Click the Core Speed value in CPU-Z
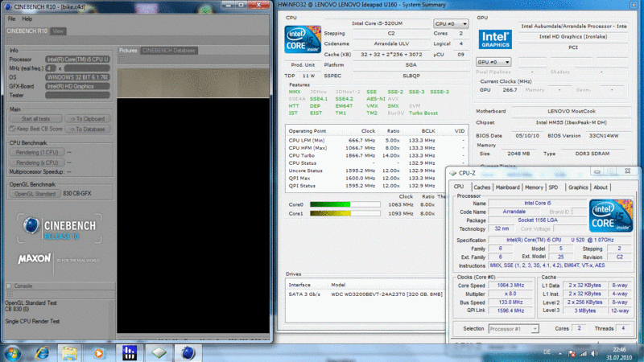Viewport: 644px width, 362px height. coord(510,286)
